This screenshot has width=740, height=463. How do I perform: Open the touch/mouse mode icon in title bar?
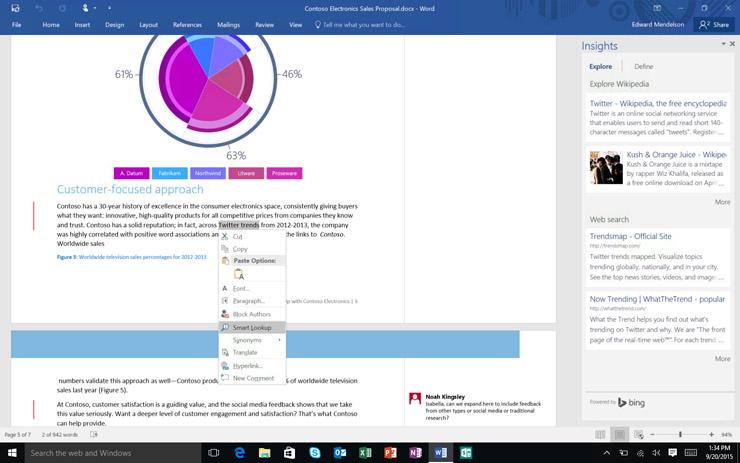click(85, 8)
